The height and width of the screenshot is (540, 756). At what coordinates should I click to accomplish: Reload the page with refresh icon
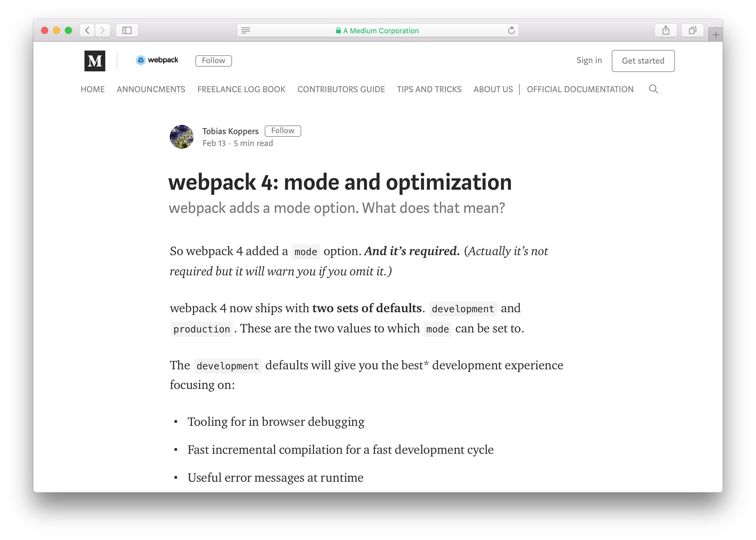click(511, 31)
